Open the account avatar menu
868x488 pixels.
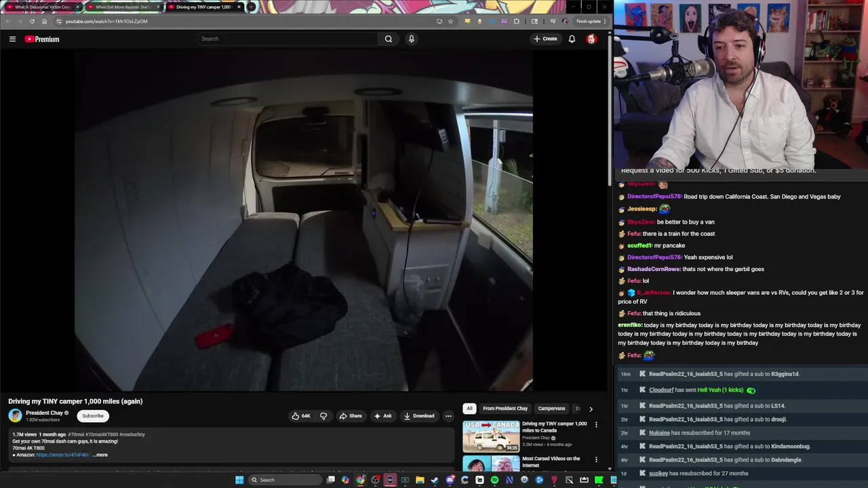(591, 39)
